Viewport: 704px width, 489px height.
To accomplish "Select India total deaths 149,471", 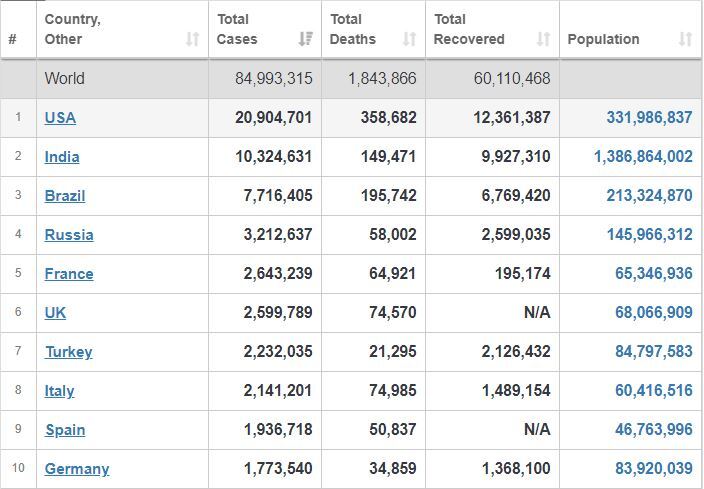I will point(388,157).
